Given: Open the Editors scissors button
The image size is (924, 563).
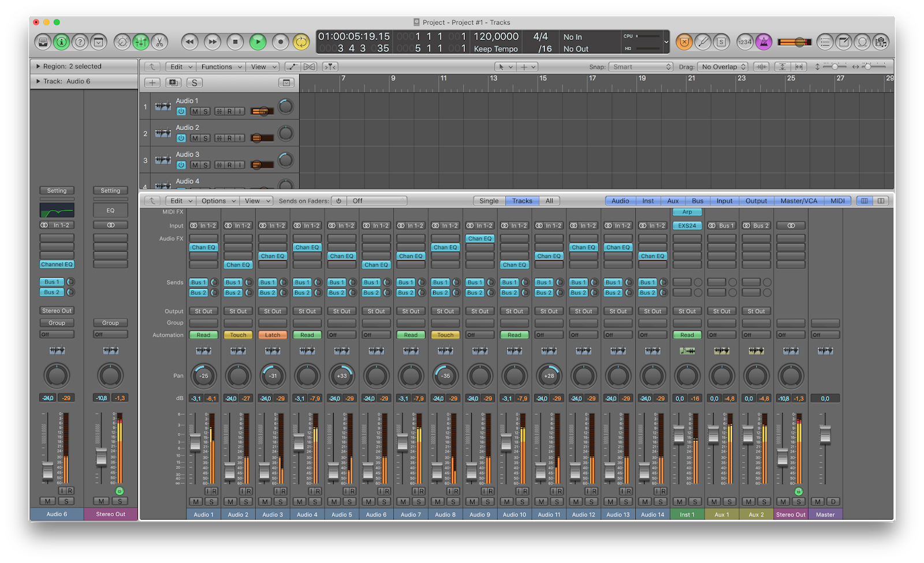Looking at the screenshot, I should pyautogui.click(x=159, y=42).
